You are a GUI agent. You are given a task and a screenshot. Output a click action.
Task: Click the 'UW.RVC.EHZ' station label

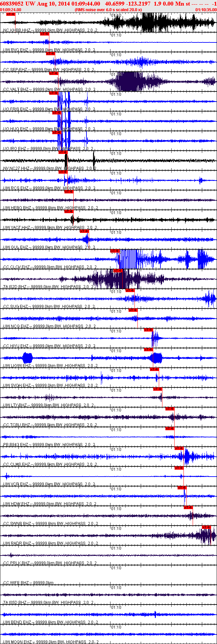pos(16,50)
